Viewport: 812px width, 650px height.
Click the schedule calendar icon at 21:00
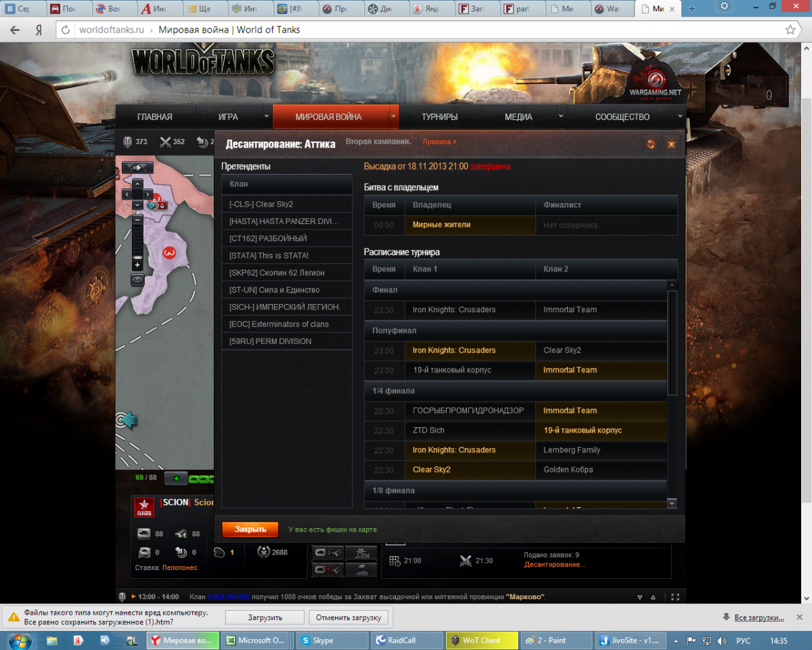[x=395, y=561]
